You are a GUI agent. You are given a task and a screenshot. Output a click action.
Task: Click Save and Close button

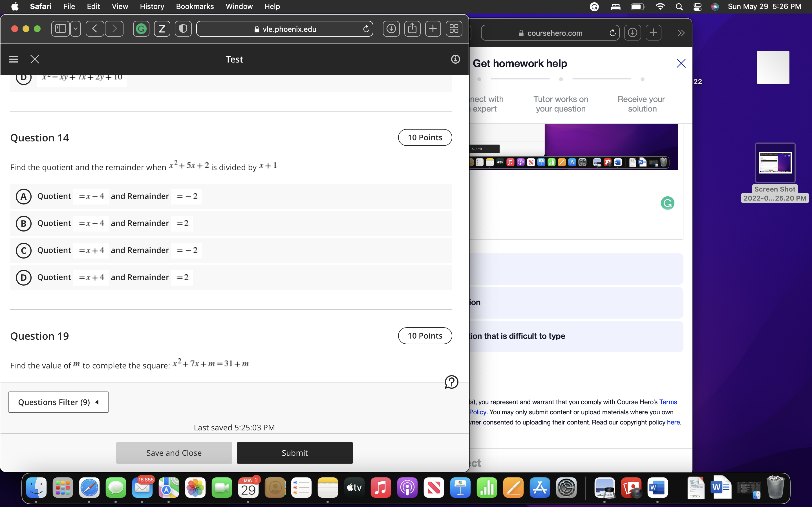(x=174, y=453)
